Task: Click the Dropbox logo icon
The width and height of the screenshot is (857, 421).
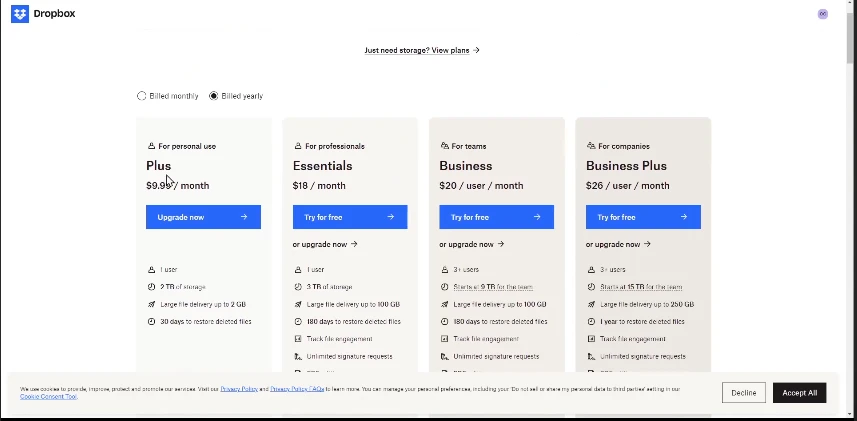Action: [20, 14]
